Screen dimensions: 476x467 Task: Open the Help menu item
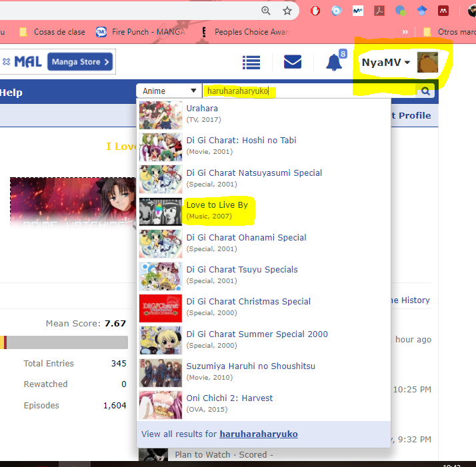pyautogui.click(x=11, y=92)
